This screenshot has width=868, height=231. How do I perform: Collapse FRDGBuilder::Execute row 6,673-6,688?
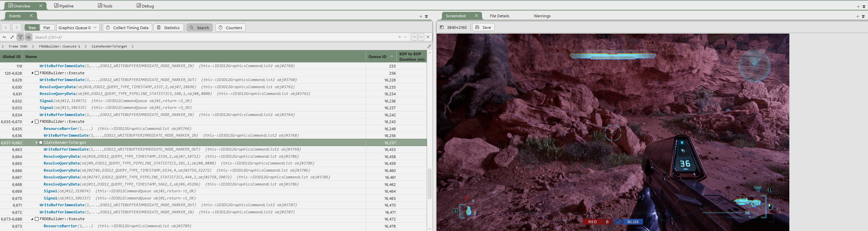[x=32, y=219]
